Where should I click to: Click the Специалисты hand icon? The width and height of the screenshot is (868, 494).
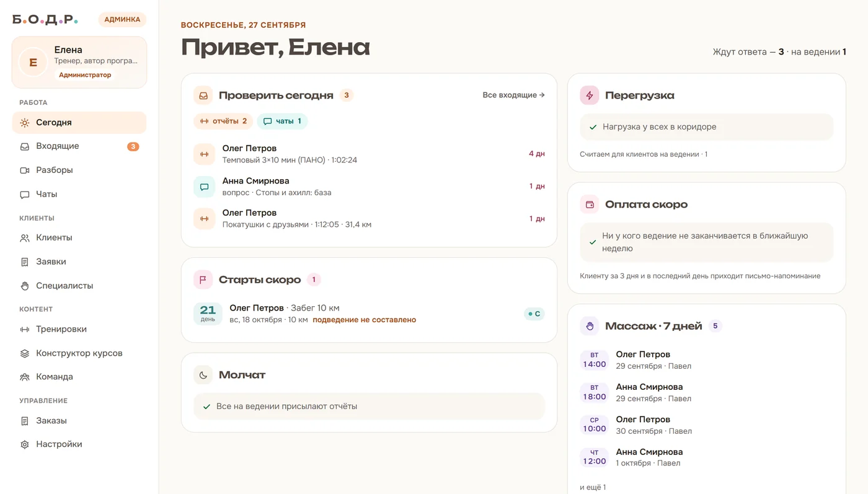pyautogui.click(x=25, y=286)
